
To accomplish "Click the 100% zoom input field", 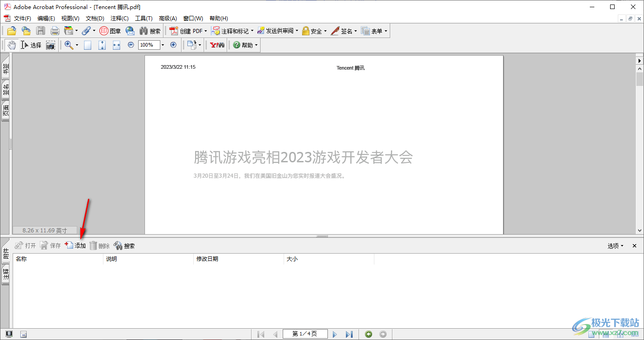I will [x=149, y=45].
